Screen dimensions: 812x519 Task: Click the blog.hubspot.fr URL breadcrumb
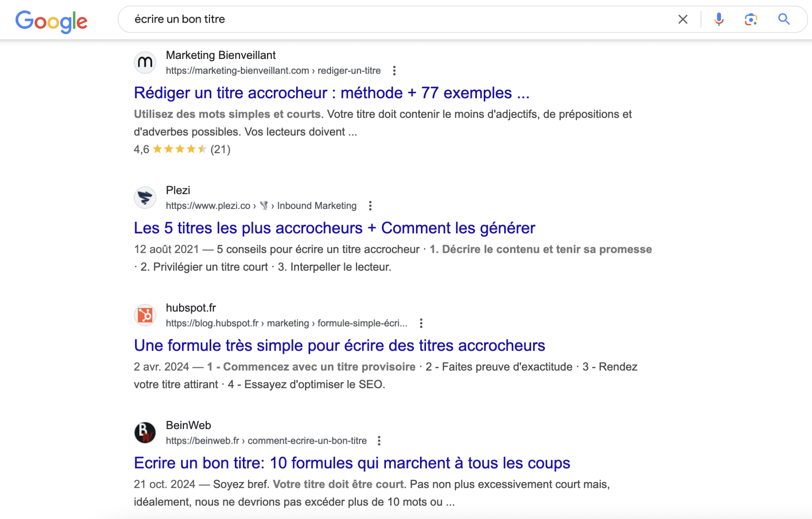tap(286, 324)
